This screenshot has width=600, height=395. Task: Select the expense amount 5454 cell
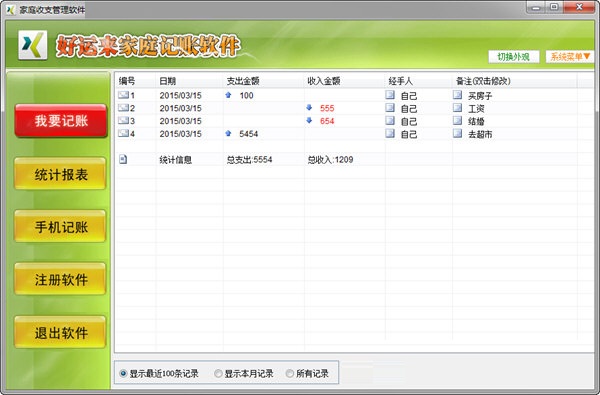click(249, 134)
